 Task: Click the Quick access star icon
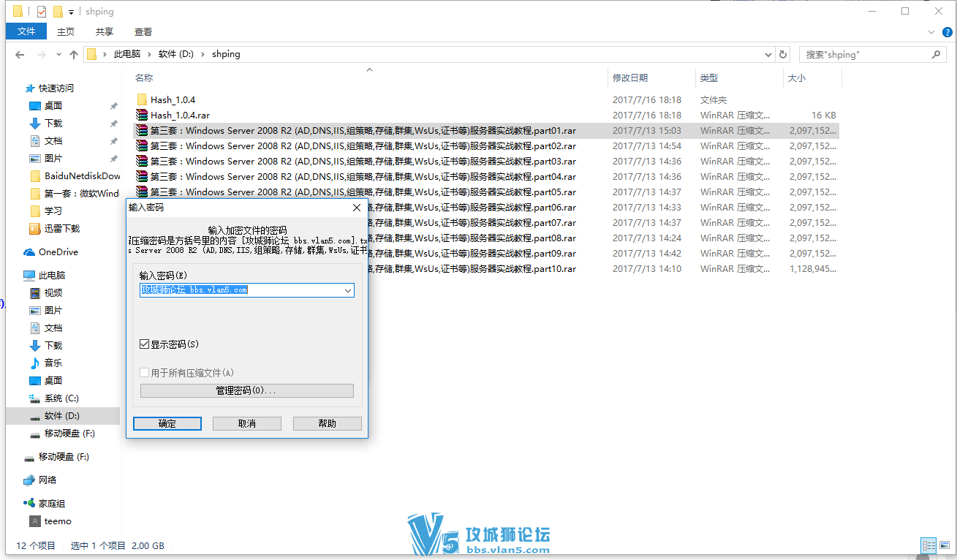pyautogui.click(x=30, y=88)
